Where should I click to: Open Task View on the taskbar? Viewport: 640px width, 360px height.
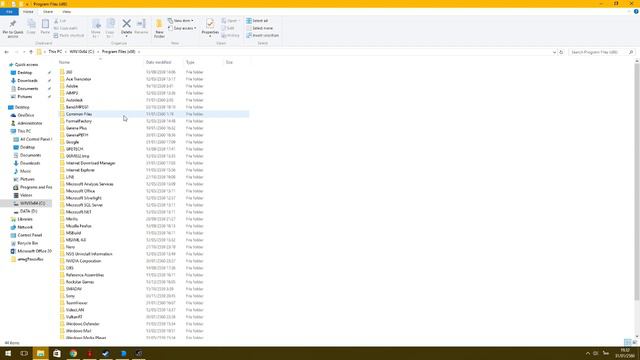click(24, 353)
